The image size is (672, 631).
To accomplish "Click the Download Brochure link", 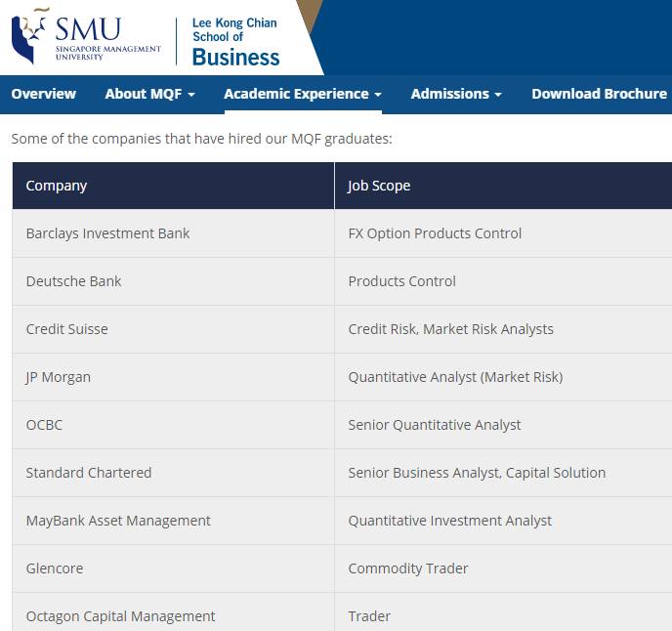I will coord(599,94).
